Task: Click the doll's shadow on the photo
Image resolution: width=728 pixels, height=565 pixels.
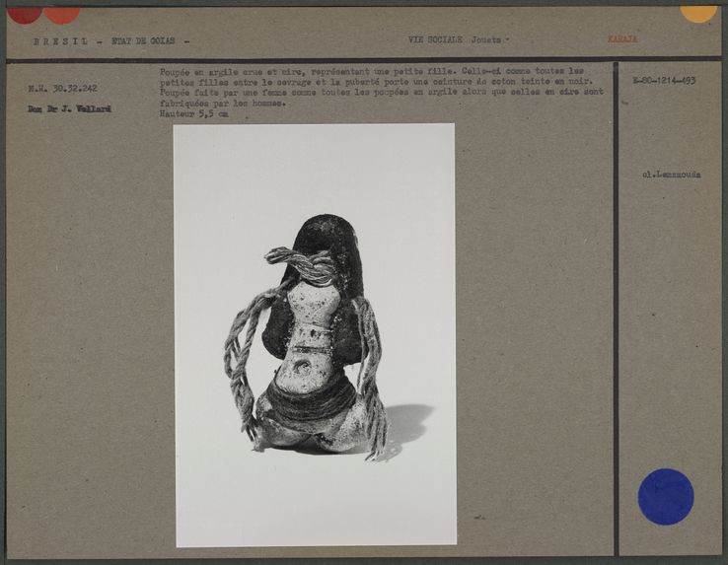Action: (x=406, y=422)
